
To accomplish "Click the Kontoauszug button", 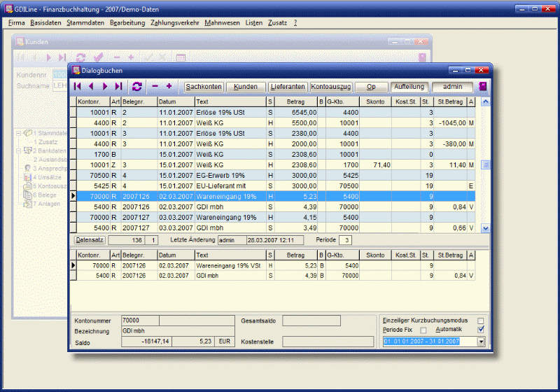I will [x=330, y=87].
